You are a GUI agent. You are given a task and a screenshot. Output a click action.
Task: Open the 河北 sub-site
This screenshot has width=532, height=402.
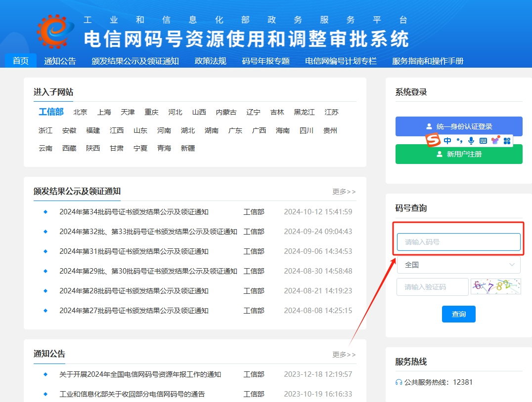click(x=176, y=112)
